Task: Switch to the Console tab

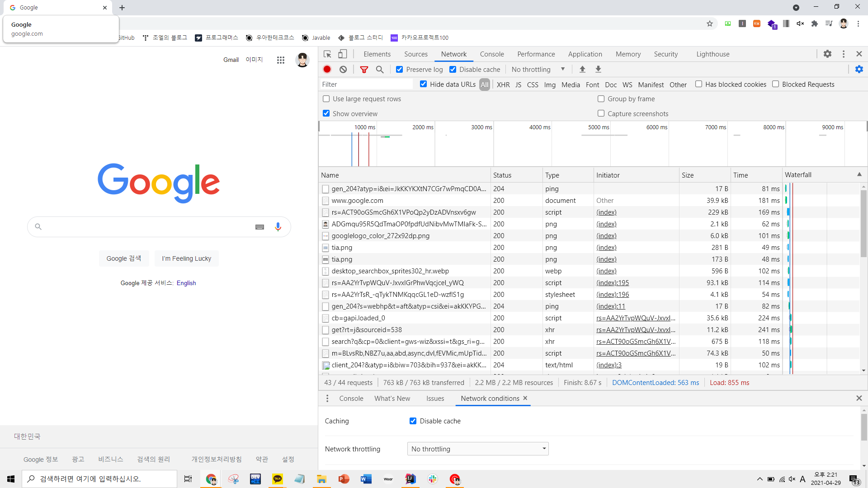Action: coord(492,54)
